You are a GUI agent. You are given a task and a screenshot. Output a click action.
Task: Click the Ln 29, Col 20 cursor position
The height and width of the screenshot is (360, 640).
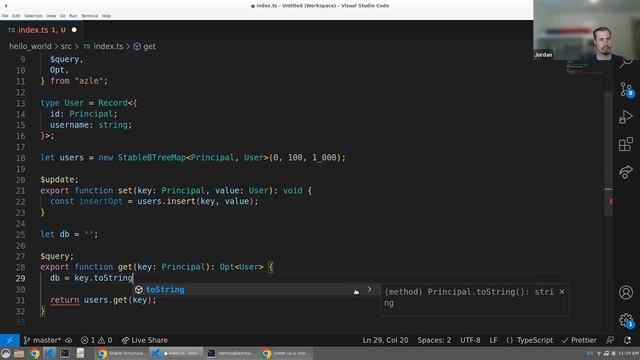tap(385, 340)
